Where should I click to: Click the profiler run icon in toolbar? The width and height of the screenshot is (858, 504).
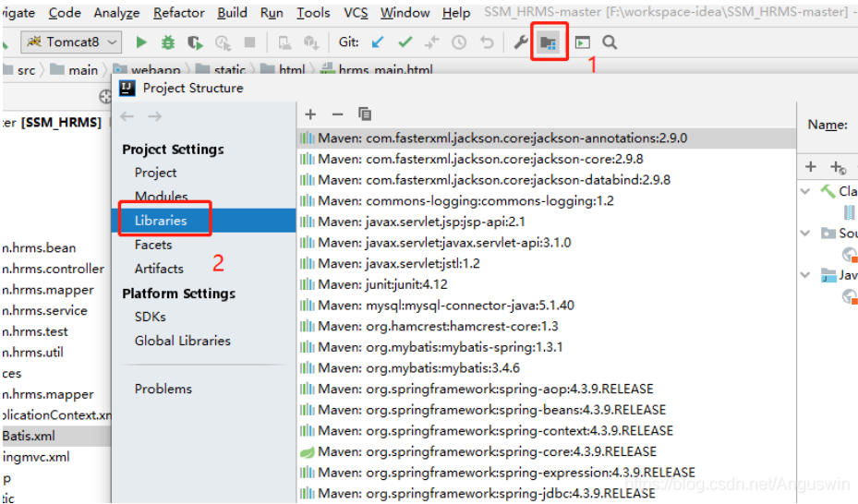pyautogui.click(x=223, y=42)
